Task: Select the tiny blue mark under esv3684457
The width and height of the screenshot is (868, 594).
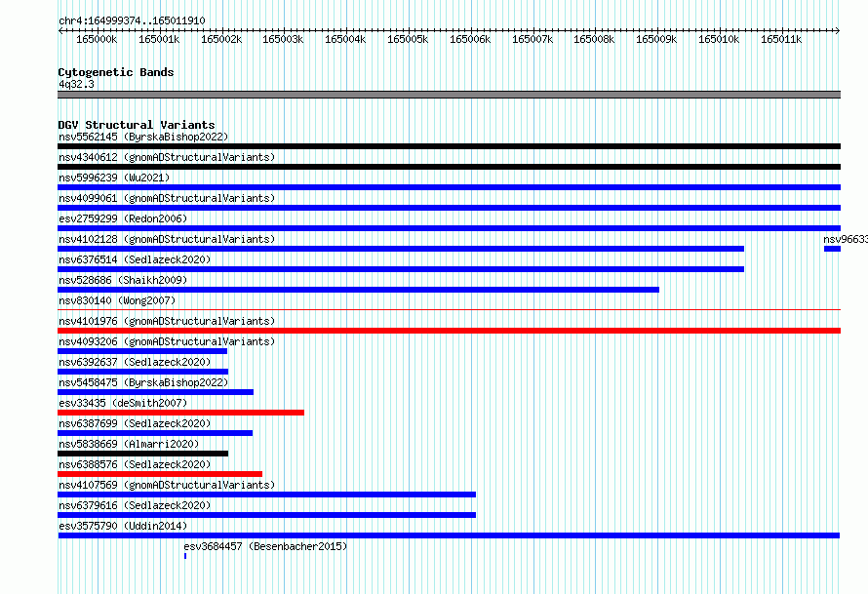Action: pyautogui.click(x=185, y=556)
